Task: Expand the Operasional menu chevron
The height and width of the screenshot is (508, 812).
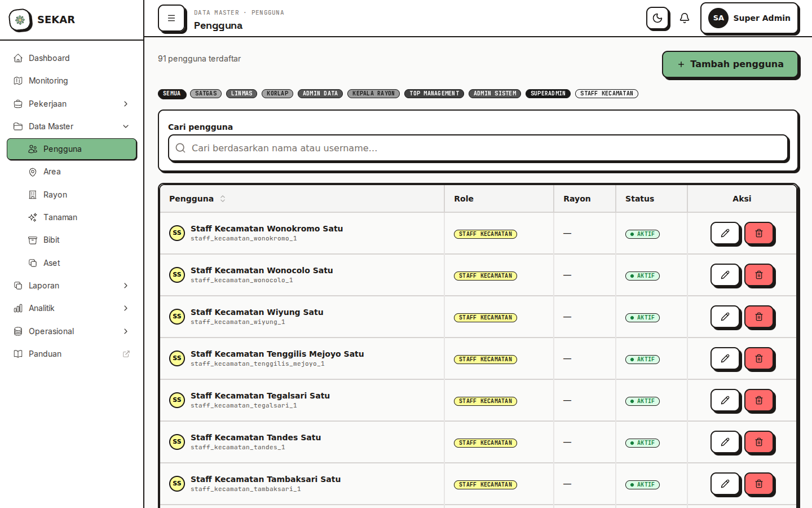Action: 126,331
